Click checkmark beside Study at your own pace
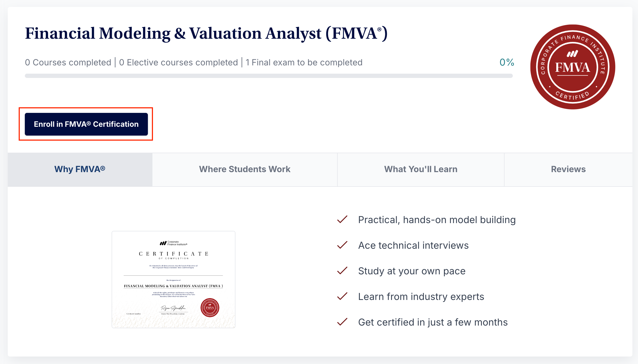The width and height of the screenshot is (638, 364). pos(342,271)
